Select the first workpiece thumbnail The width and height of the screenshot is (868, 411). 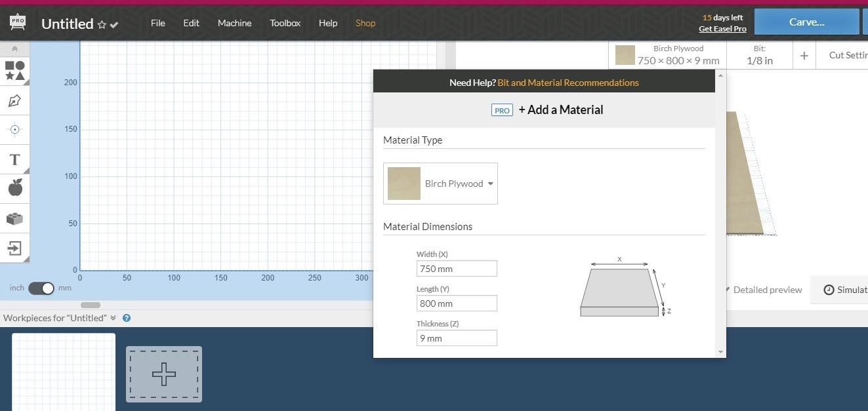tap(64, 372)
